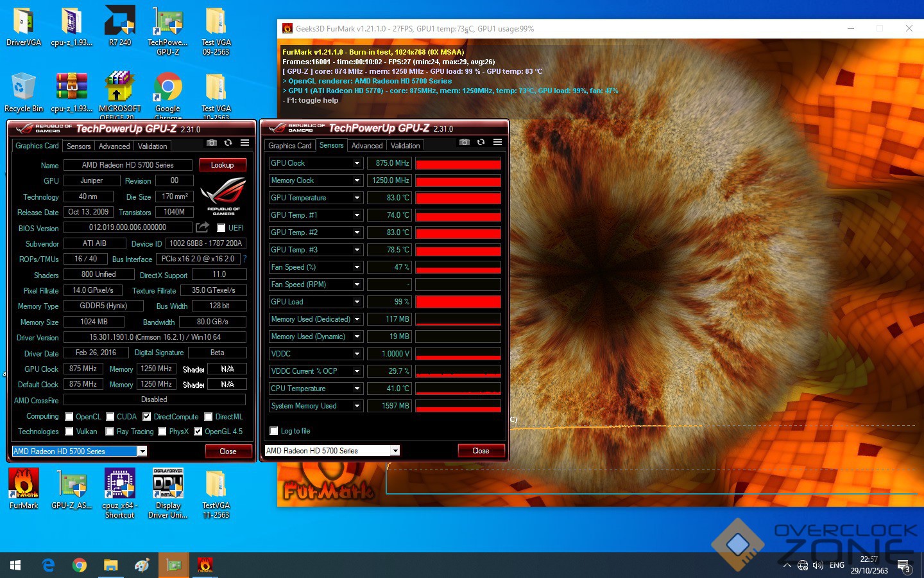924x578 pixels.
Task: Open GPU selector dropdown in Sensors window
Action: [x=395, y=451]
